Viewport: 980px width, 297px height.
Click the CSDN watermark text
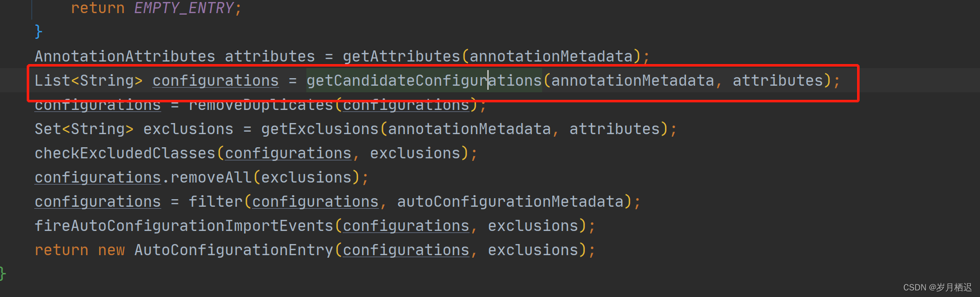pyautogui.click(x=937, y=287)
